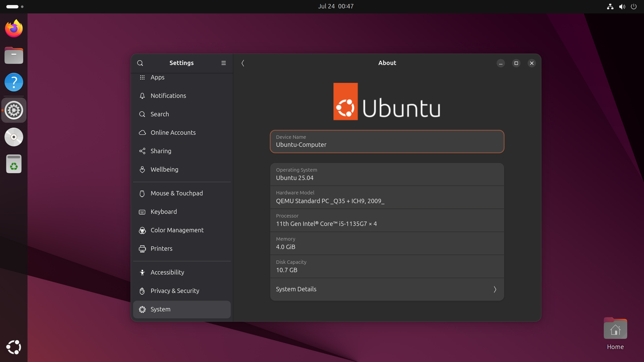The image size is (644, 362).
Task: Open the Settings hamburger menu
Action: pyautogui.click(x=223, y=63)
